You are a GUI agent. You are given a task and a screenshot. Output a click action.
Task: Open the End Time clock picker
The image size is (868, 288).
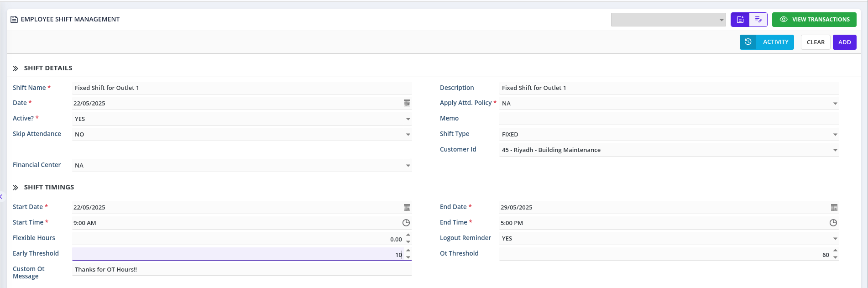coord(833,223)
